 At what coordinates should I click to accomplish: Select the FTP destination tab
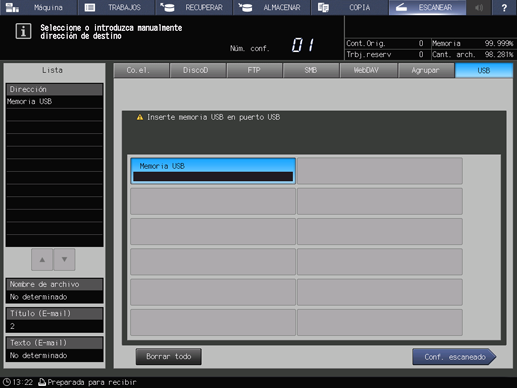click(x=255, y=70)
